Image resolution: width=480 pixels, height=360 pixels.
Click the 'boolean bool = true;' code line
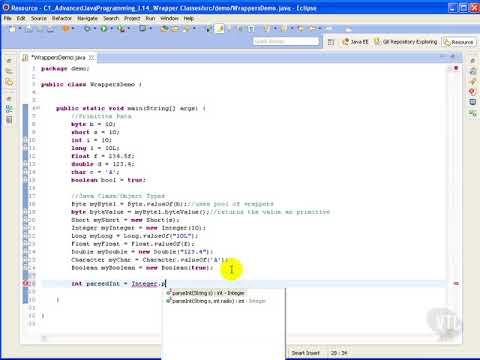108,180
